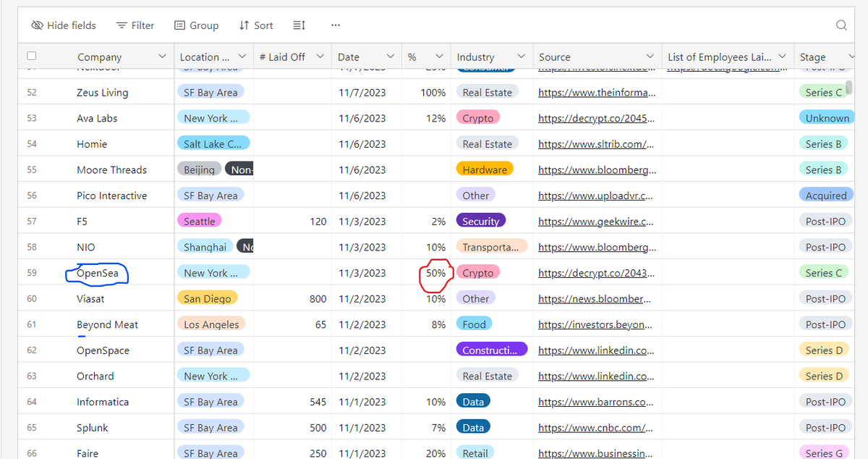Open linkedin link for Orchard
Image resolution: width=868 pixels, height=459 pixels.
pos(596,376)
